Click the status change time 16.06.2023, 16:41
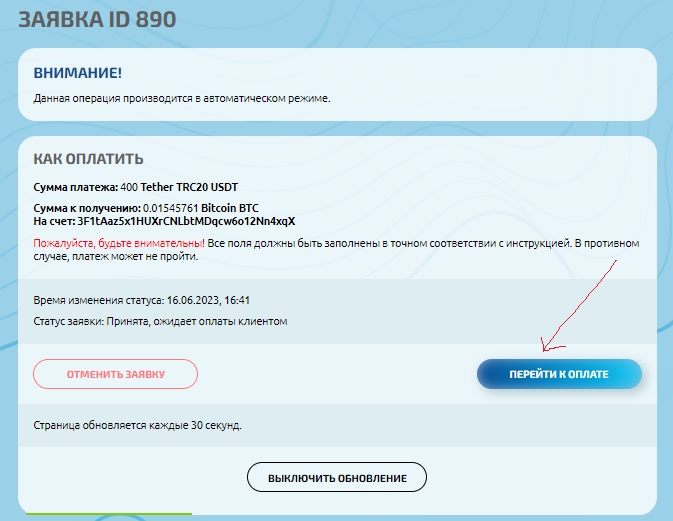The image size is (673, 521). coord(208,300)
